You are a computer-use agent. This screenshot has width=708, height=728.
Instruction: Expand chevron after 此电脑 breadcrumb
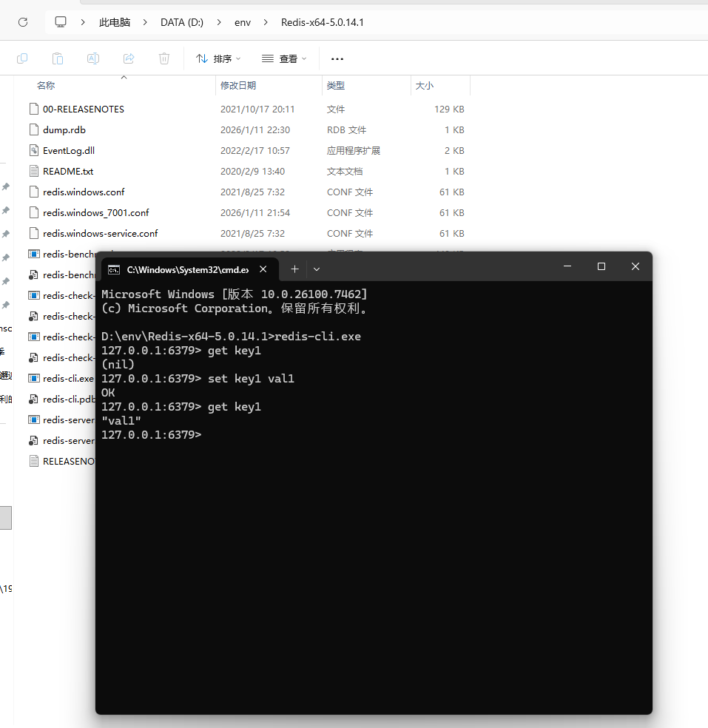pos(145,21)
